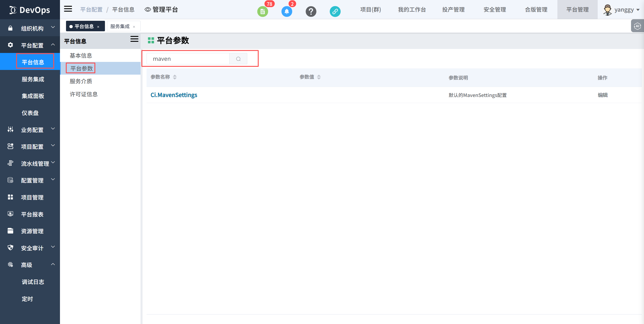This screenshot has width=644, height=324.
Task: Open the AI assistant icon
Action: [x=637, y=26]
